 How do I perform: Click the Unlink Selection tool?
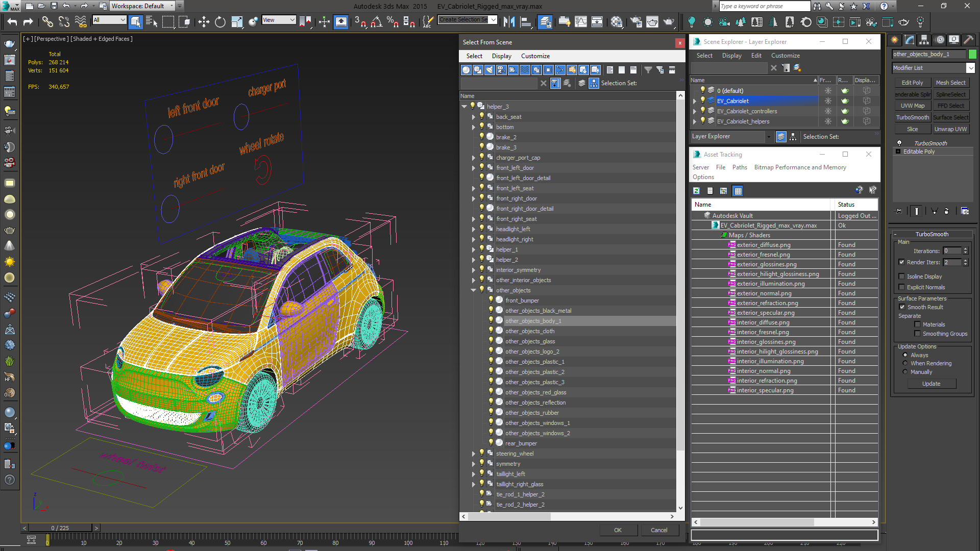click(x=64, y=21)
